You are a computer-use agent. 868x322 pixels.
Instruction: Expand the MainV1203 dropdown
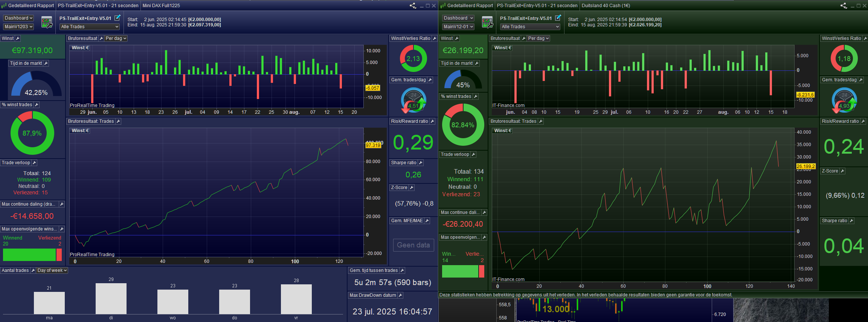coord(18,27)
